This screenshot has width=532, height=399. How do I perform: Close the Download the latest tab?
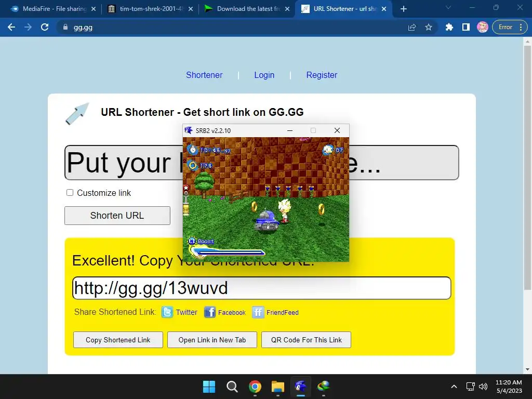coord(287,9)
